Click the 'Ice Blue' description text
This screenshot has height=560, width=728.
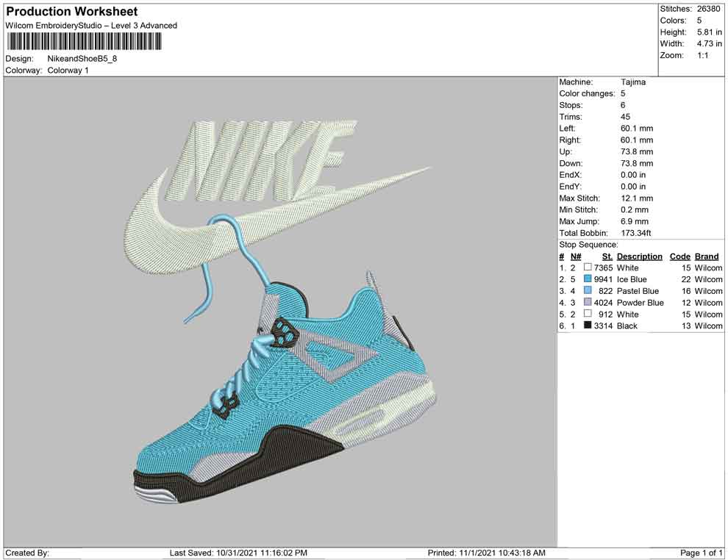coord(632,279)
